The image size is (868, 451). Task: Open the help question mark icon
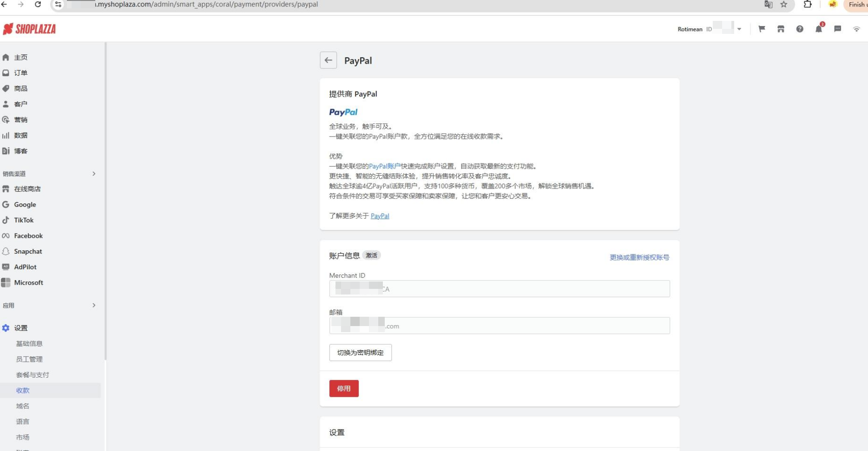tap(800, 29)
